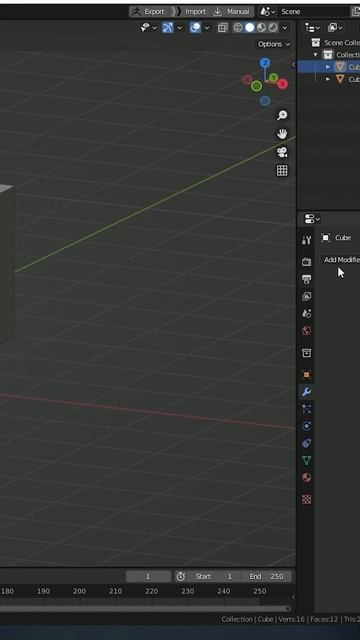Open the outliner display mode dropdown
The image size is (360, 640).
336,28
